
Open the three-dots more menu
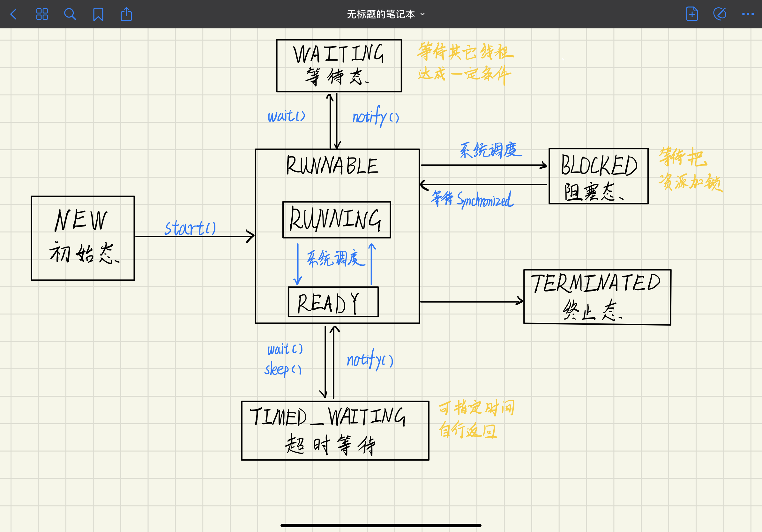[x=748, y=14]
